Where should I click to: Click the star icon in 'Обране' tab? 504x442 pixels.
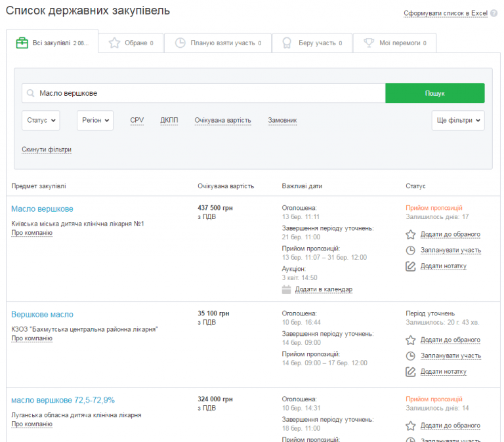pyautogui.click(x=114, y=43)
